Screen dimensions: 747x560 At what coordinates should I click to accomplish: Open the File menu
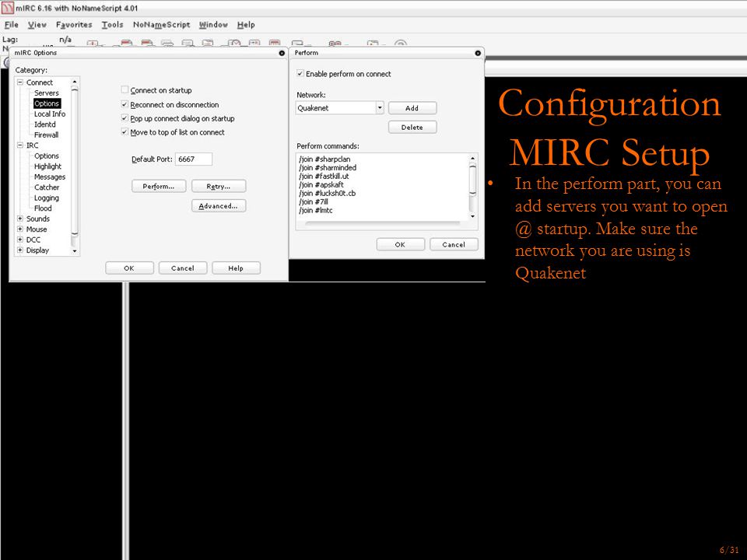coord(12,25)
